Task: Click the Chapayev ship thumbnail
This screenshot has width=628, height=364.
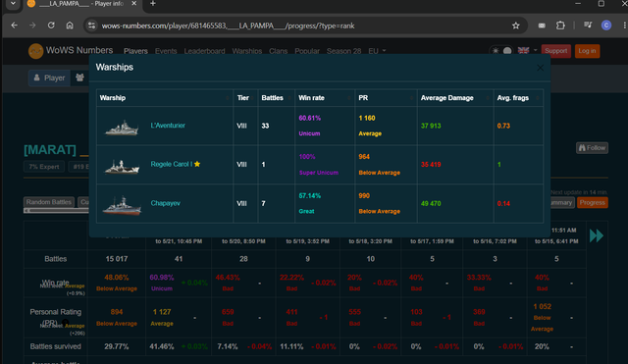Action: 122,205
